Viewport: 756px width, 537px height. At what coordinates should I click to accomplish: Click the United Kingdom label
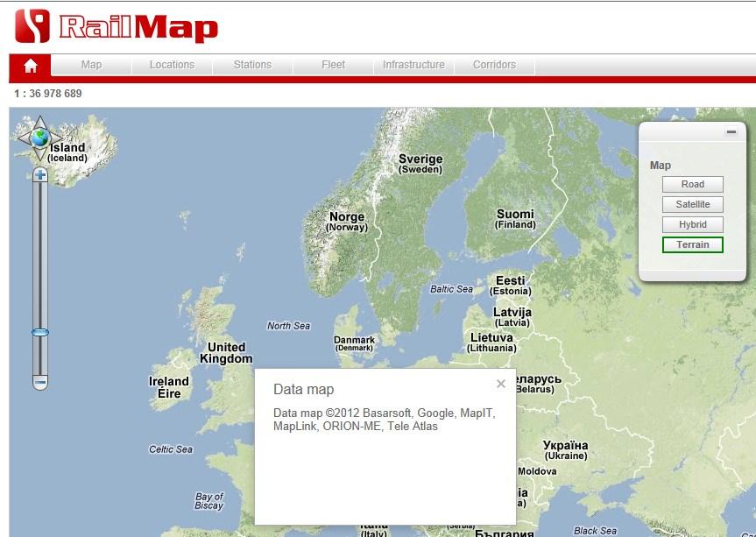coord(226,353)
